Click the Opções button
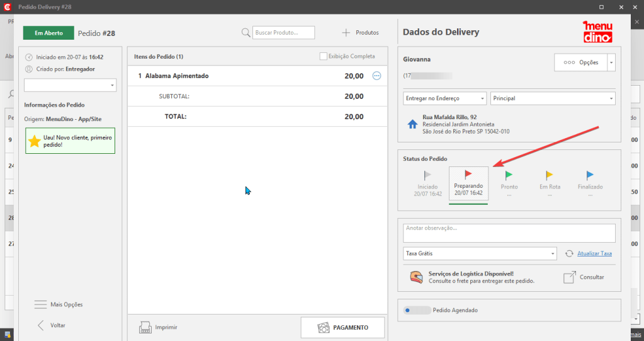Screen dimensions: 644x341 tap(581, 62)
